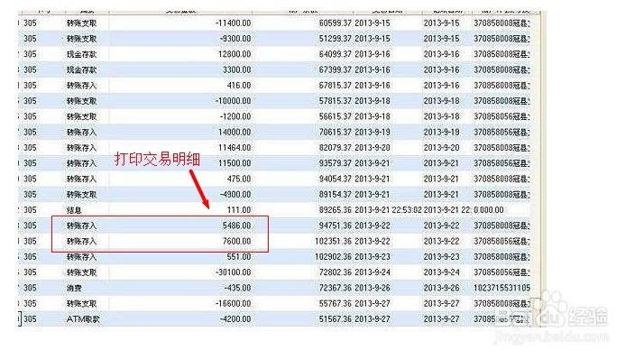Select the amount cell 475.00

pos(239,179)
